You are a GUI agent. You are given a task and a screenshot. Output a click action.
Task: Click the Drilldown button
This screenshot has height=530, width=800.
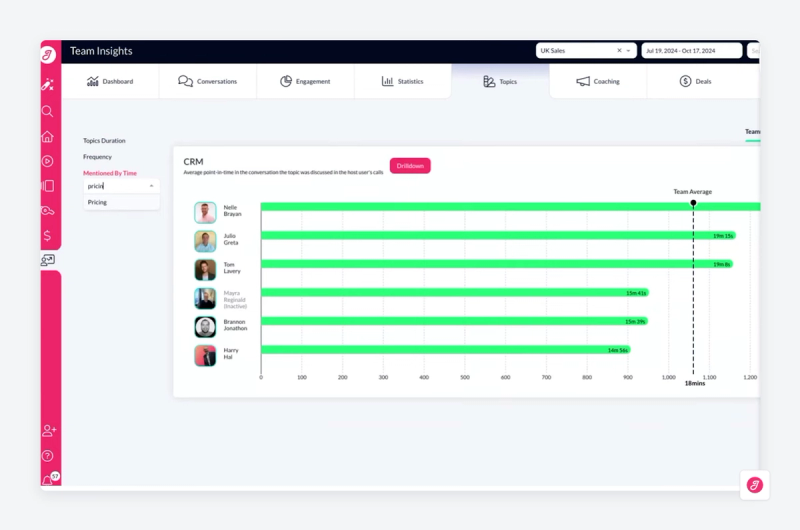[410, 166]
